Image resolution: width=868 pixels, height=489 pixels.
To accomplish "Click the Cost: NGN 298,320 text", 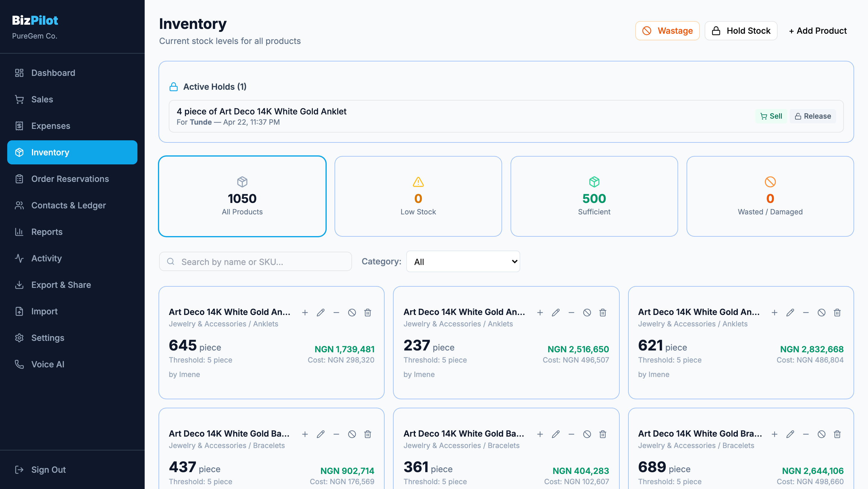I will (x=341, y=360).
